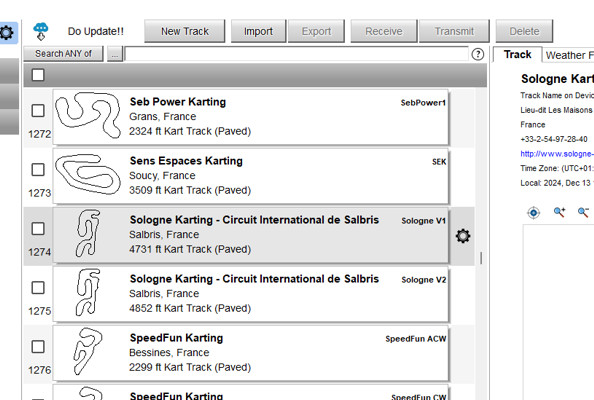The image size is (594, 400).
Task: Check the box for track 1275
Action: (38, 288)
